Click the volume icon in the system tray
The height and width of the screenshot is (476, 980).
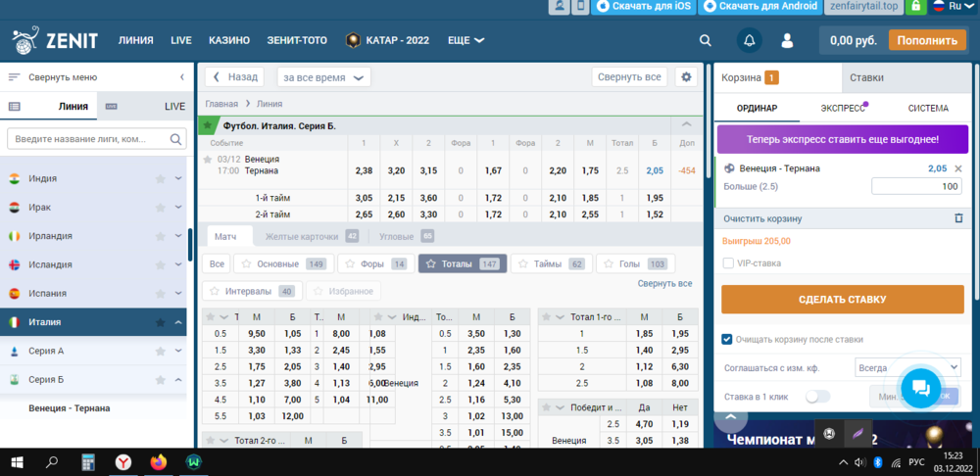coord(860,463)
